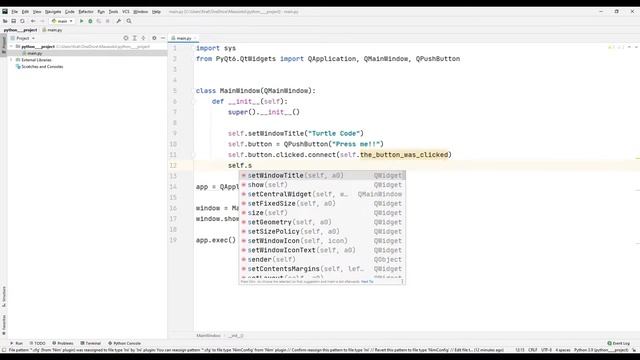Open the Run menu

[101, 12]
